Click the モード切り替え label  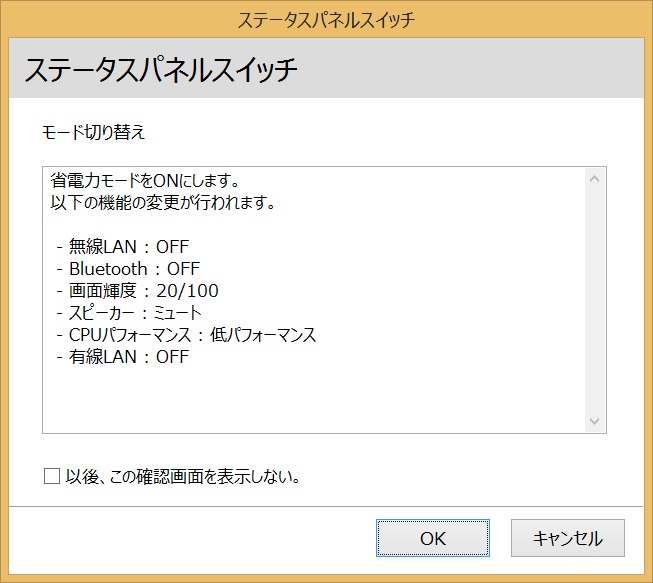[x=94, y=131]
